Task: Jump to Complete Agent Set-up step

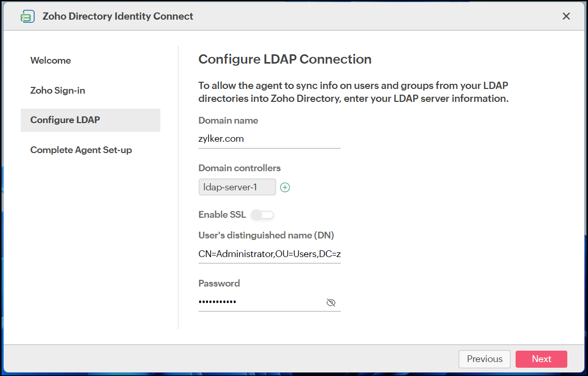Action: click(x=81, y=150)
